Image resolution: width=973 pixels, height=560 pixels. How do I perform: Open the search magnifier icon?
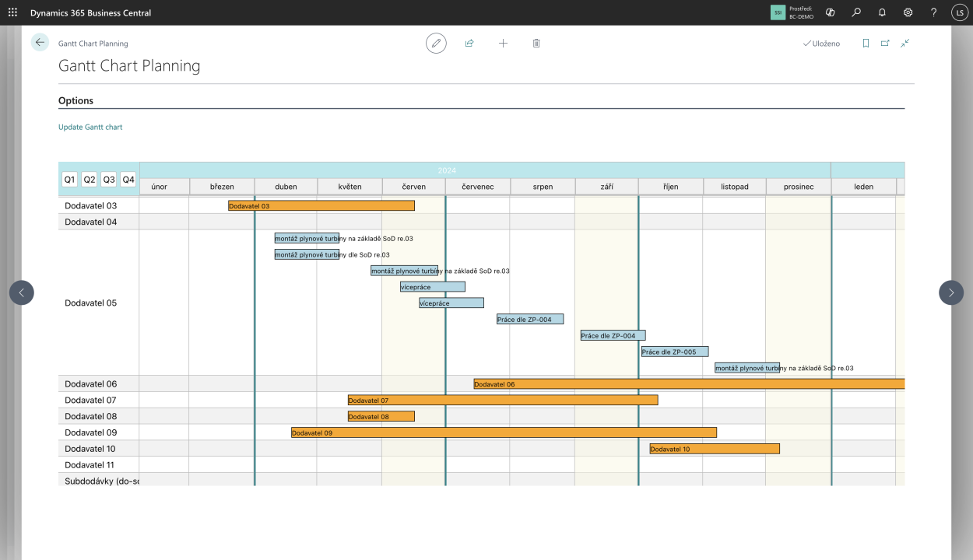tap(856, 12)
